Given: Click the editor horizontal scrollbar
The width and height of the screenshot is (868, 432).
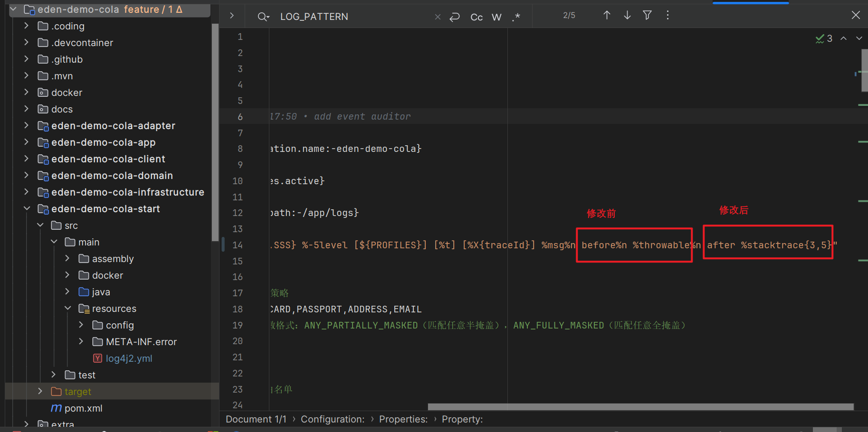Looking at the screenshot, I should point(640,407).
